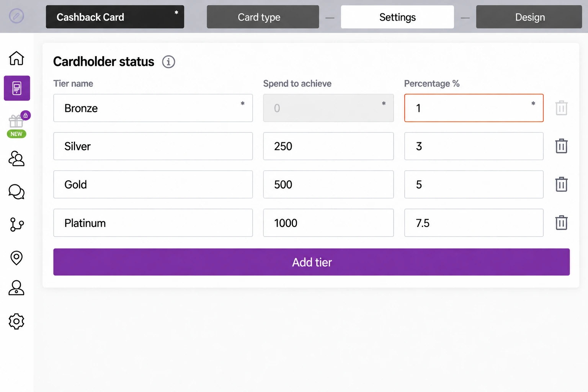Image resolution: width=588 pixels, height=392 pixels.
Task: Click the round pencil edit icon
Action: (x=16, y=16)
